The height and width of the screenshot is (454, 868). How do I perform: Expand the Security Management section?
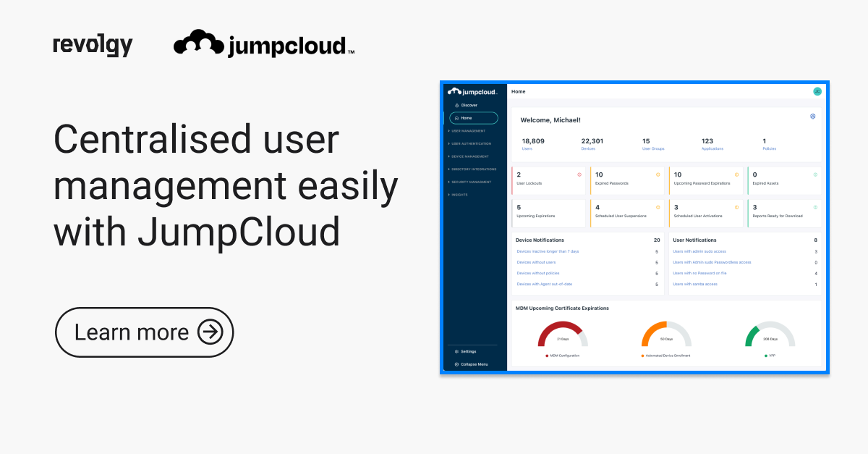[470, 182]
